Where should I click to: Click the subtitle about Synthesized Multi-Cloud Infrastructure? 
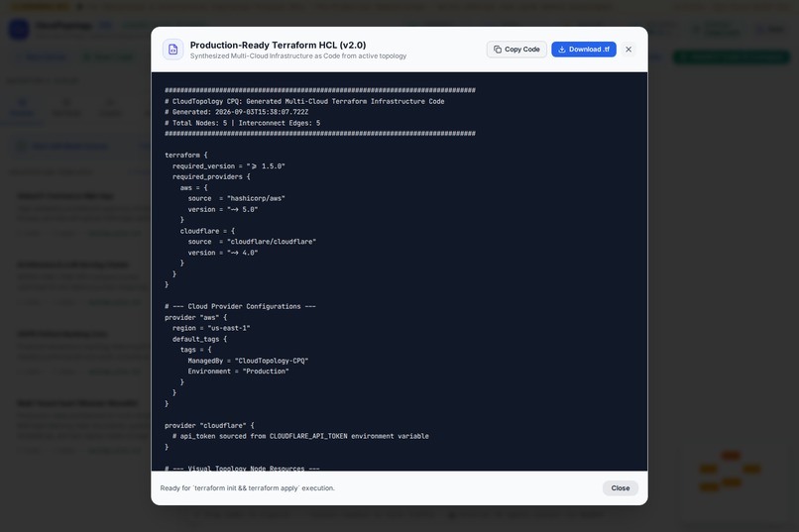298,56
